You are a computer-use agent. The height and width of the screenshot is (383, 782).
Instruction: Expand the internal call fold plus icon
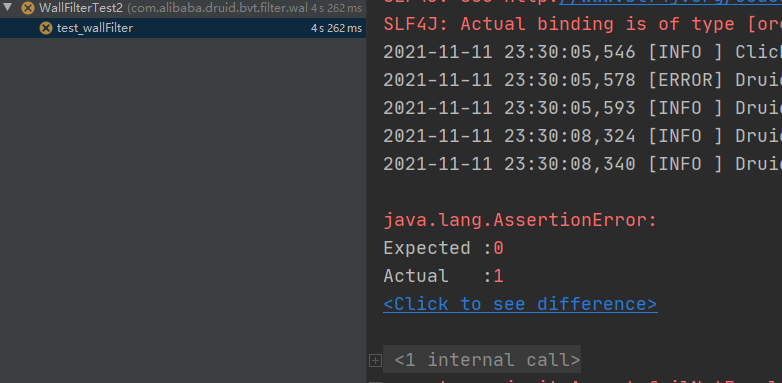click(x=375, y=360)
